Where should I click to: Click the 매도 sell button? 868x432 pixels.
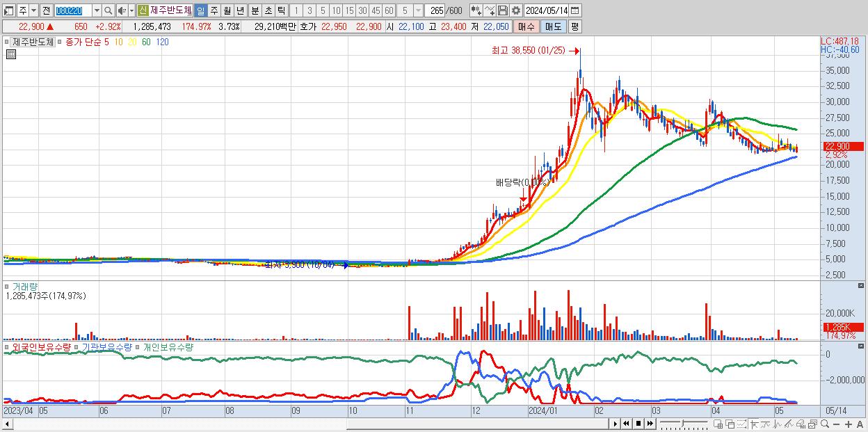pyautogui.click(x=553, y=26)
